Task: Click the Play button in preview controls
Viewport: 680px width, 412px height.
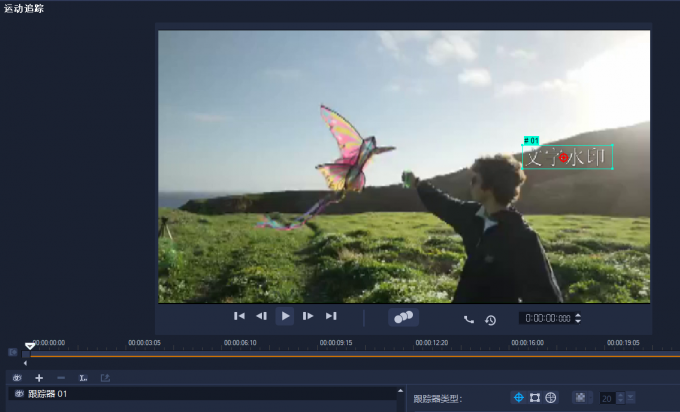Action: pos(285,316)
